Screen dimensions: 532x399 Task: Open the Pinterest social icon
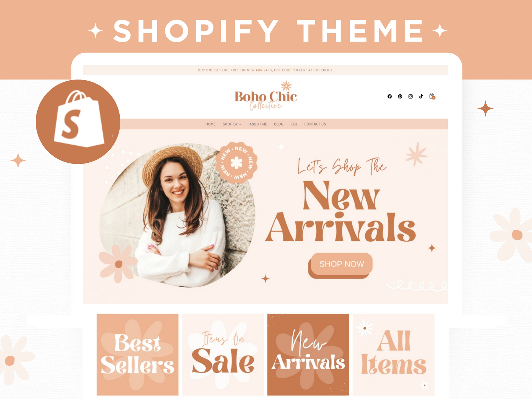point(400,96)
